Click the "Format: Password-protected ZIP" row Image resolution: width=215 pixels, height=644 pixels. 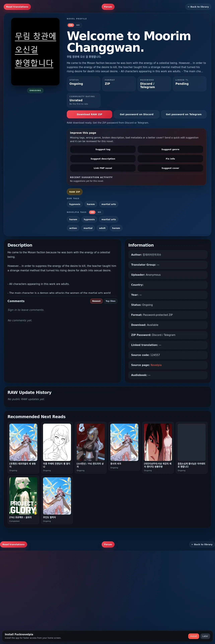click(x=168, y=315)
